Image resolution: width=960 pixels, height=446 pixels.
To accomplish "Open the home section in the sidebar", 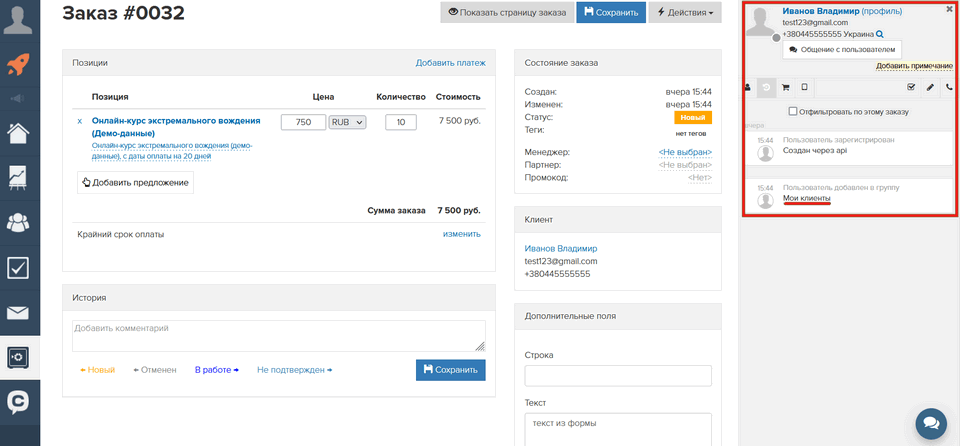I will coord(19,132).
